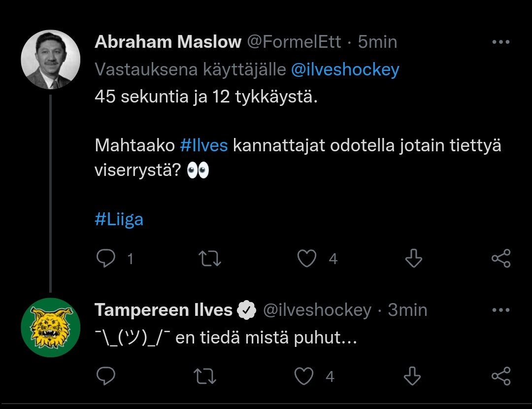Open Tampereen Ilves lynx logo avatar
The image size is (532, 409).
pyautogui.click(x=51, y=327)
